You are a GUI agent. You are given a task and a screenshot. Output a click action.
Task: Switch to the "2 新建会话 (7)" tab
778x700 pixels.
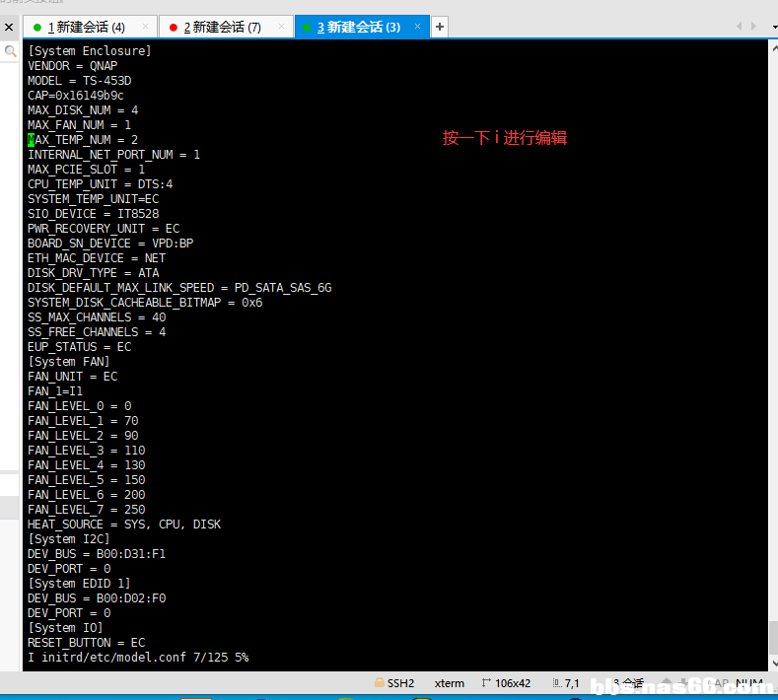pos(222,27)
